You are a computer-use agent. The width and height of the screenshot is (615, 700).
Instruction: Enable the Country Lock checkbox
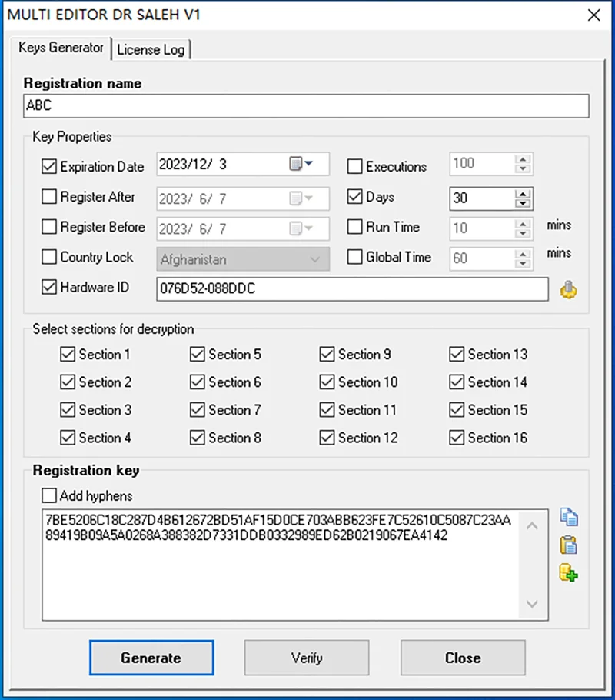click(x=49, y=257)
